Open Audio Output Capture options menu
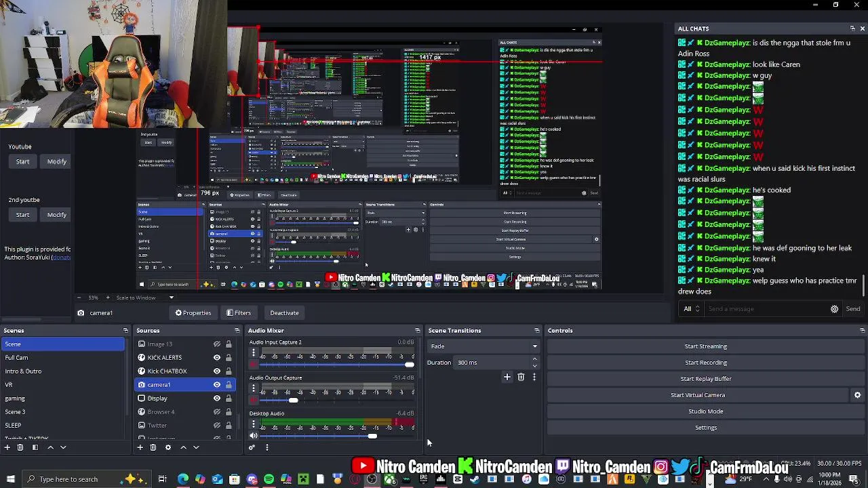 [254, 389]
